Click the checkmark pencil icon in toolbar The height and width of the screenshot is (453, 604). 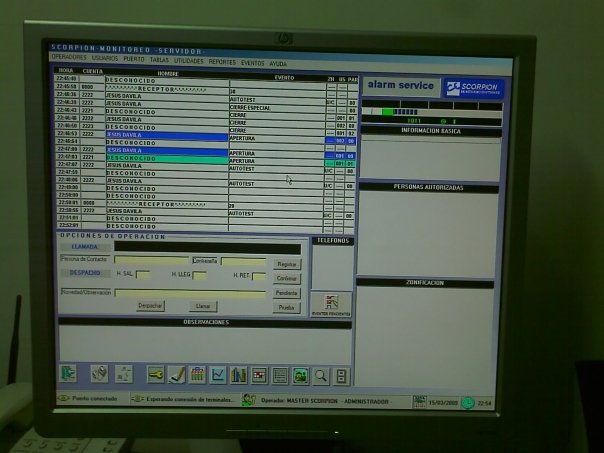(x=177, y=374)
